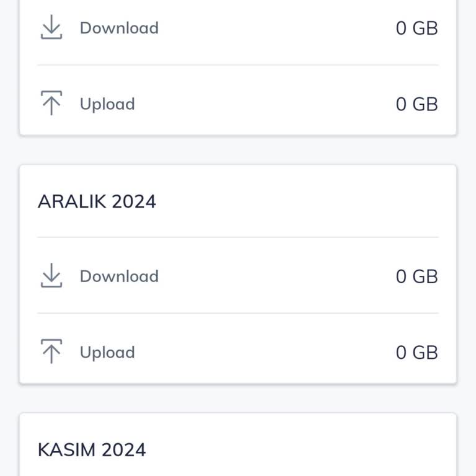Tap the download icon in the topmost card
This screenshot has height=476, width=476.
coord(51,28)
